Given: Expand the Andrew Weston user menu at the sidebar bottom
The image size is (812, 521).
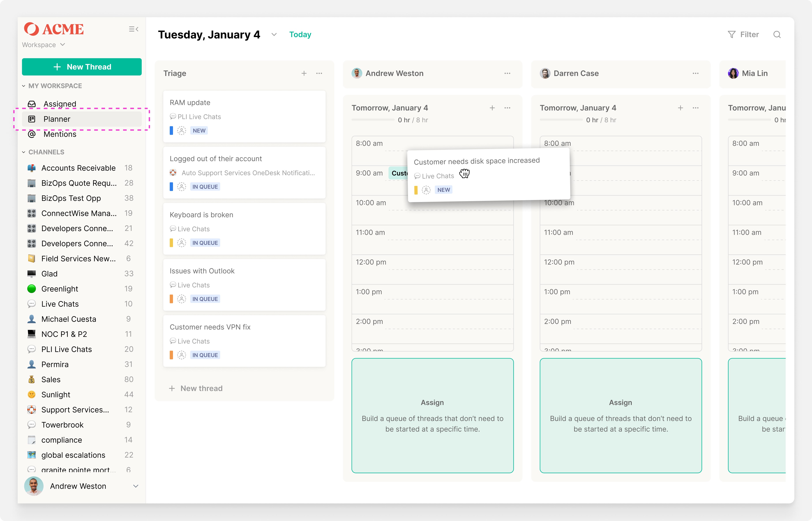Looking at the screenshot, I should click(x=135, y=486).
